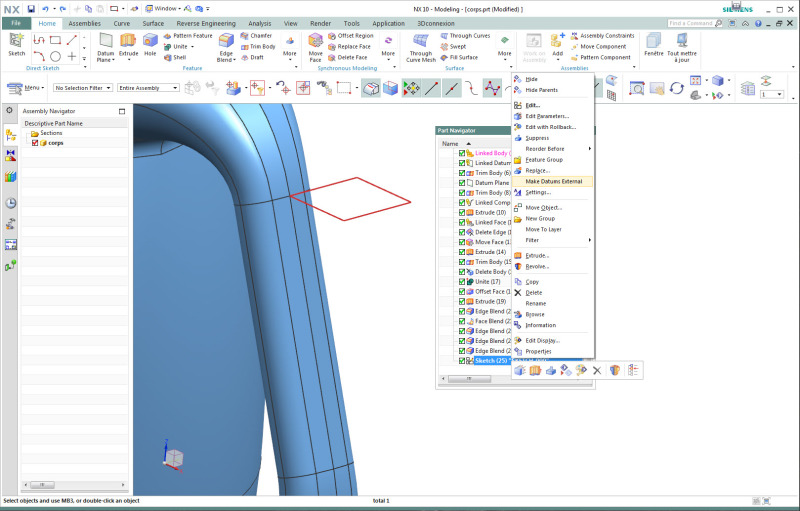
Task: Click Assembly Constraints command
Action: coord(603,36)
